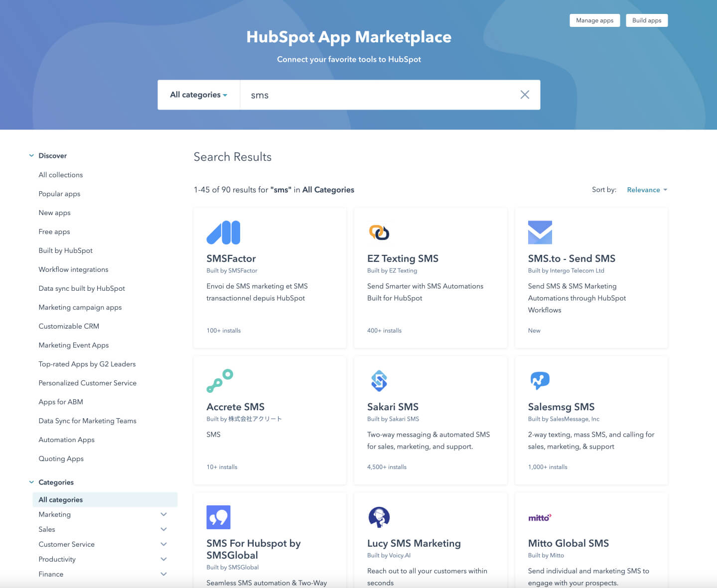
Task: Click the Accrete SMS logo icon
Action: pyautogui.click(x=220, y=381)
